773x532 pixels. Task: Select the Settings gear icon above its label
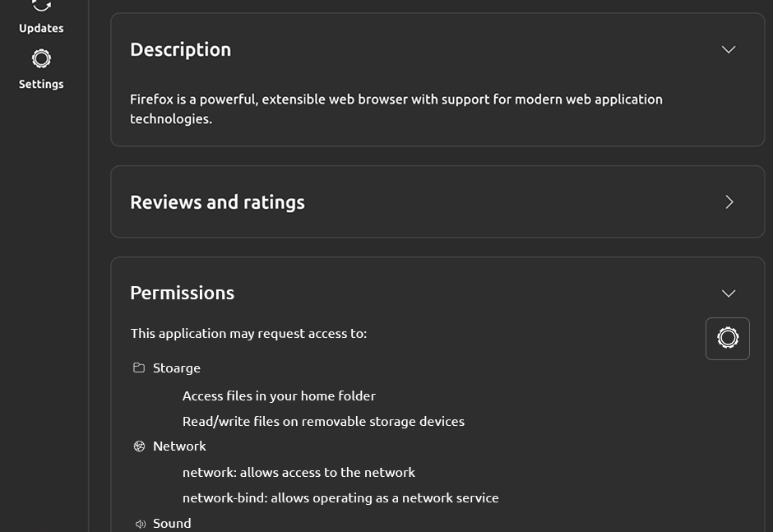(x=41, y=58)
